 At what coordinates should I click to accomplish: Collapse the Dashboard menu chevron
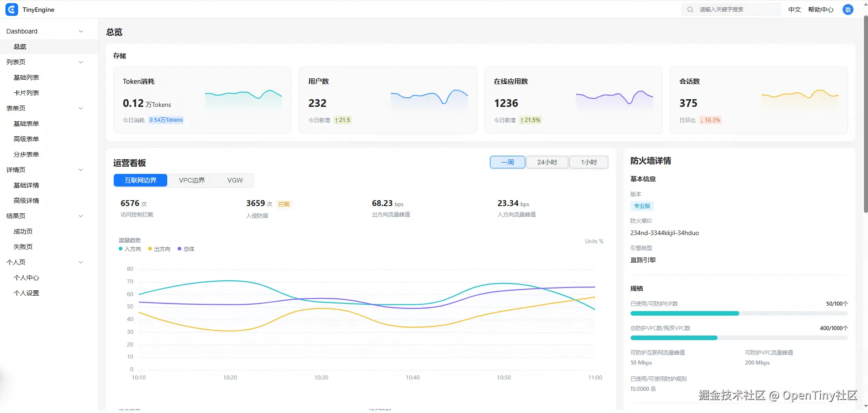pyautogui.click(x=81, y=31)
